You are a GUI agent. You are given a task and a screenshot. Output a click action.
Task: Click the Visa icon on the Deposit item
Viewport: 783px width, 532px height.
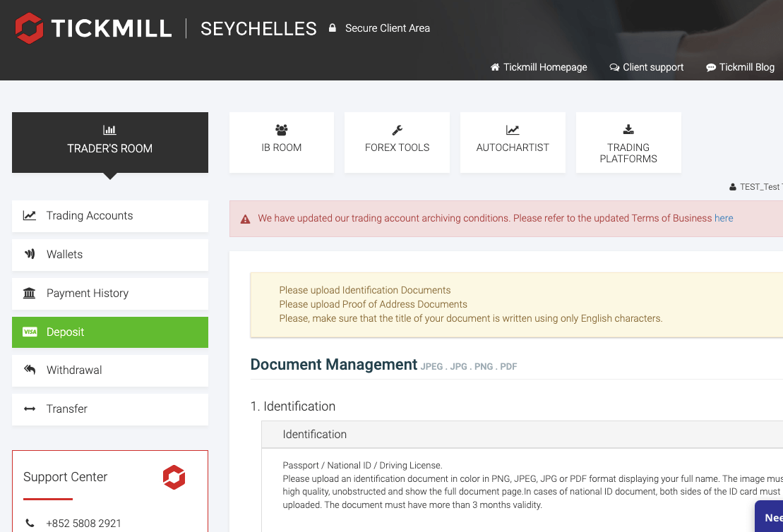point(30,332)
